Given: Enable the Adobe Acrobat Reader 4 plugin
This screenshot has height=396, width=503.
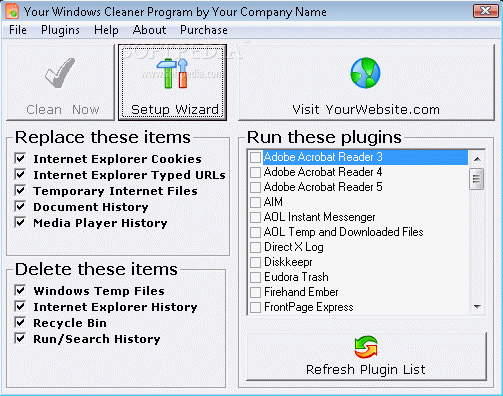Looking at the screenshot, I should click(x=256, y=172).
